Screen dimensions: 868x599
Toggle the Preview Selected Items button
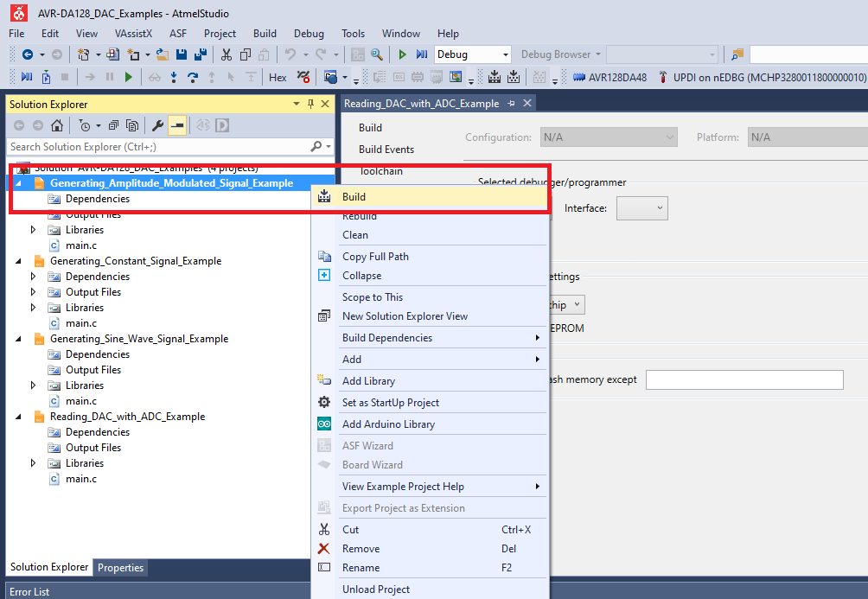pyautogui.click(x=177, y=125)
